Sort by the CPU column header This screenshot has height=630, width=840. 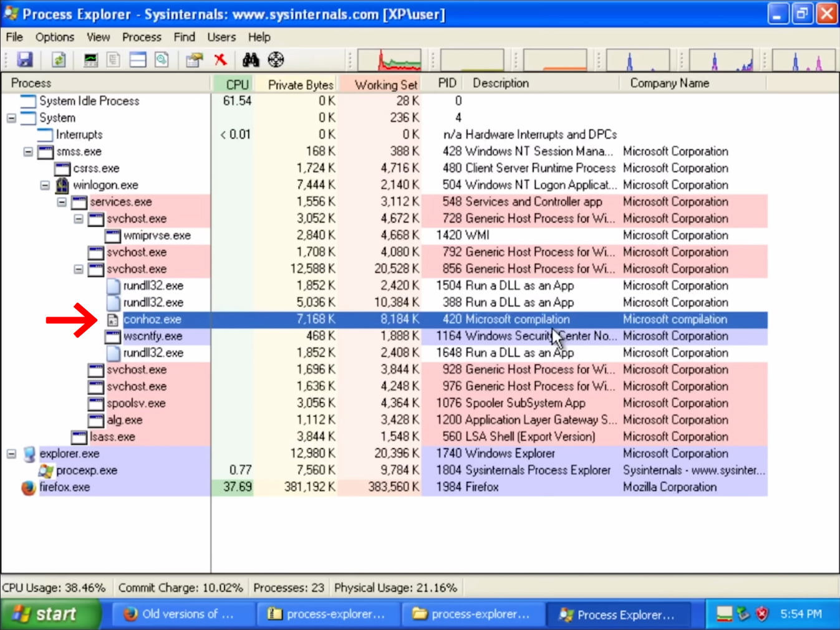pos(233,84)
